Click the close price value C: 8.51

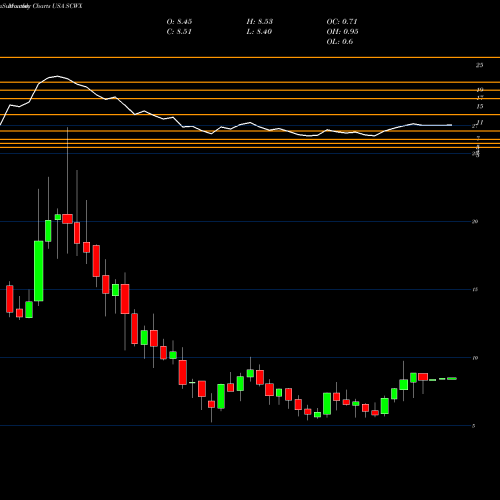[179, 32]
